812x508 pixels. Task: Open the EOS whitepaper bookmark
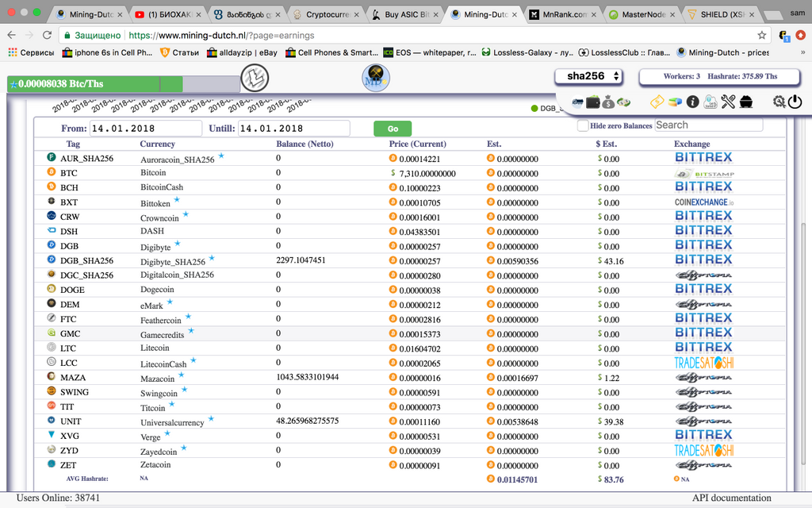429,52
